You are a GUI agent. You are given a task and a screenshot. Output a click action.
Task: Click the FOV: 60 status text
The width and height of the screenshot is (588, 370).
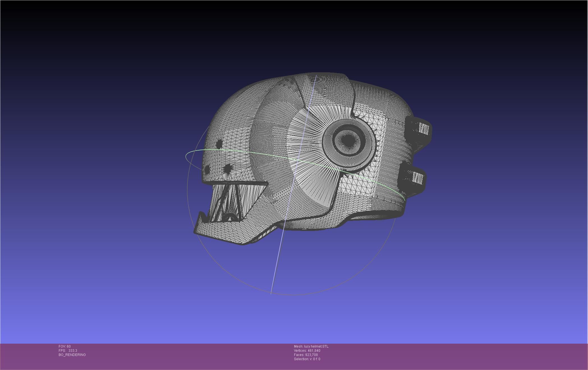pos(65,346)
